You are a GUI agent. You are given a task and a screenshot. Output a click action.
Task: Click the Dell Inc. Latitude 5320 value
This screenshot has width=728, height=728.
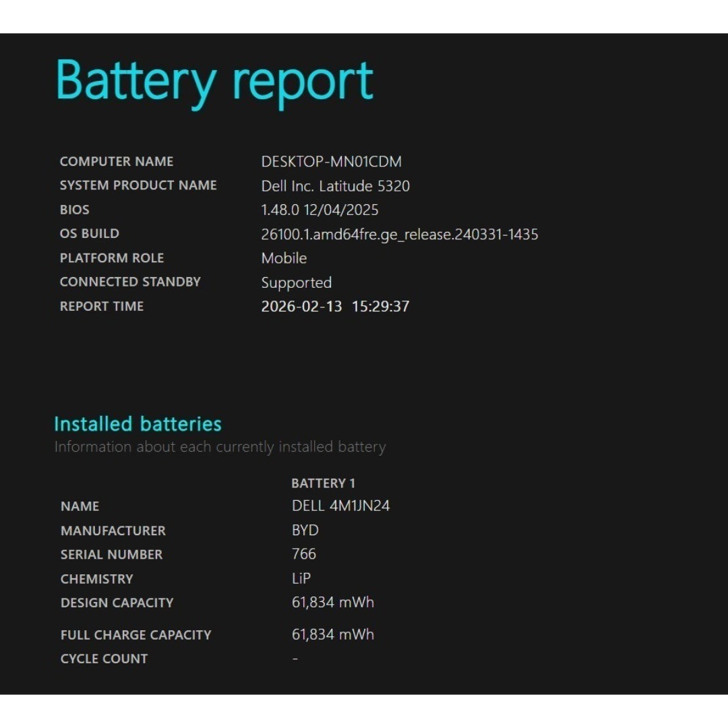335,186
